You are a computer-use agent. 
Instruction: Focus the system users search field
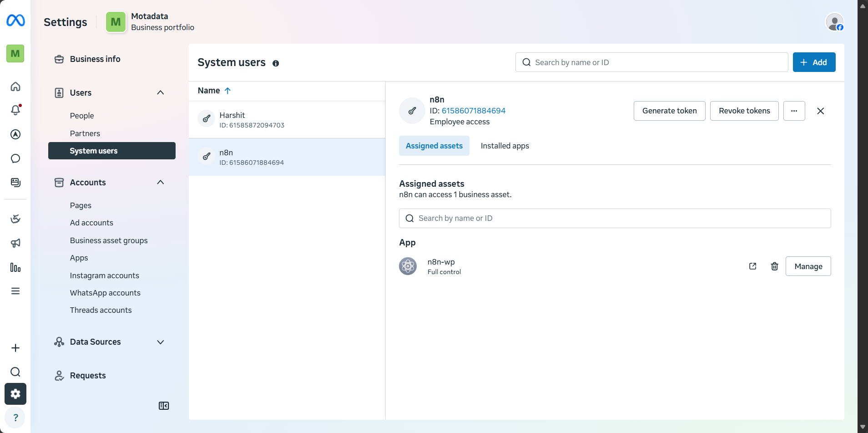(651, 62)
